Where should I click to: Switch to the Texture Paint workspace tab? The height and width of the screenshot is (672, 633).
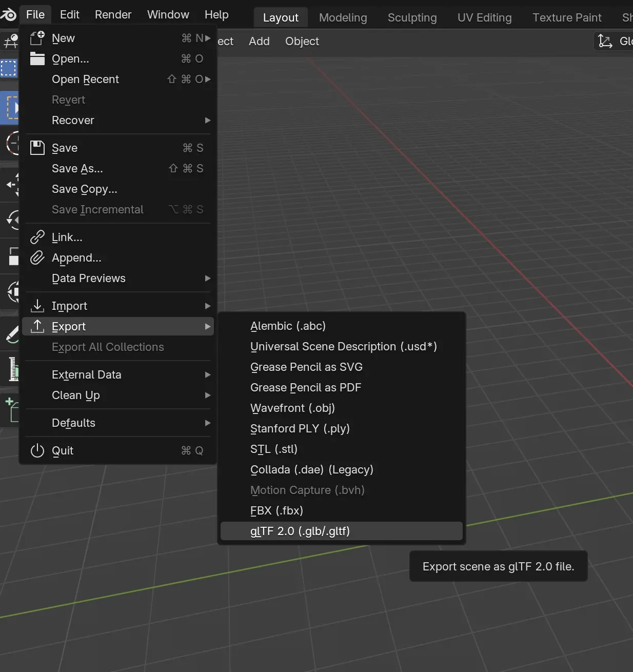point(567,17)
